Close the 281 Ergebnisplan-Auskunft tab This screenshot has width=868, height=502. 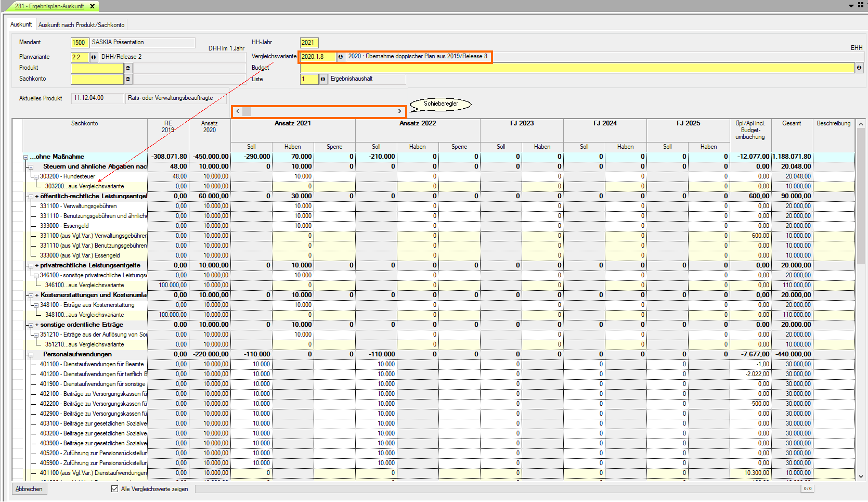click(93, 6)
